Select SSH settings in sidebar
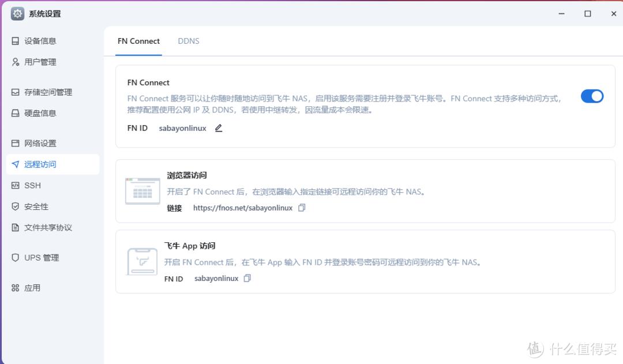 tap(32, 185)
